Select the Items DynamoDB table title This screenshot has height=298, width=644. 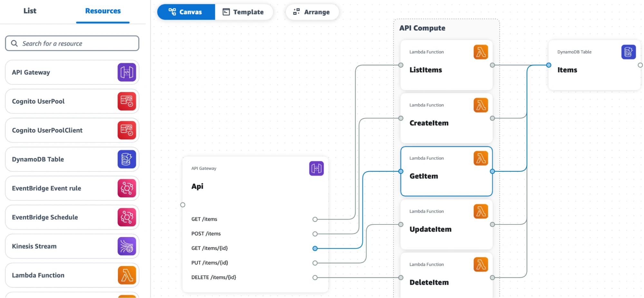pyautogui.click(x=567, y=70)
